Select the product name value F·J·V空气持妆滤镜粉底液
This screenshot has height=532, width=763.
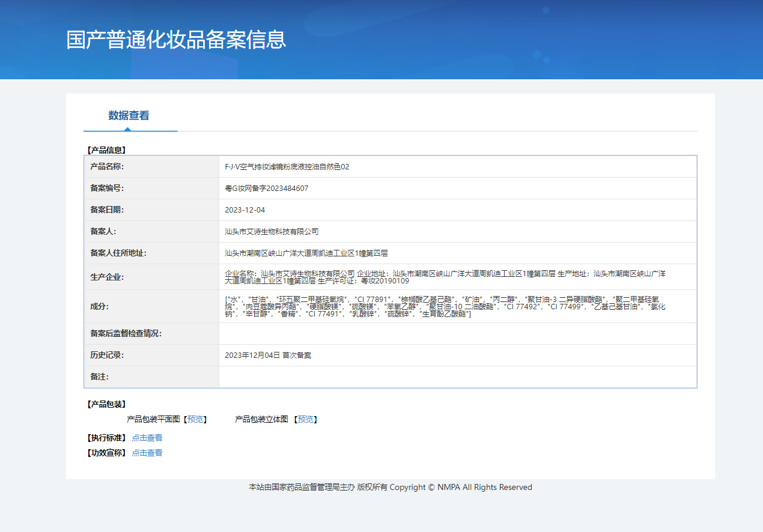(x=287, y=167)
